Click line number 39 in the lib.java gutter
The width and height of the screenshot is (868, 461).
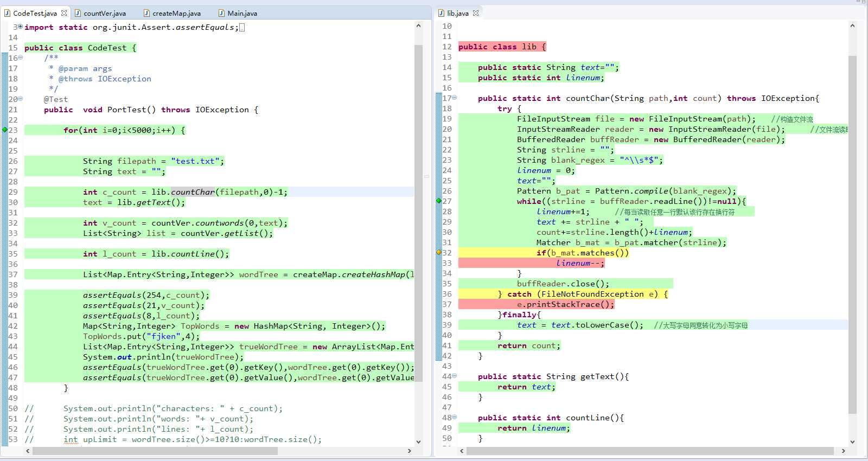click(x=447, y=325)
